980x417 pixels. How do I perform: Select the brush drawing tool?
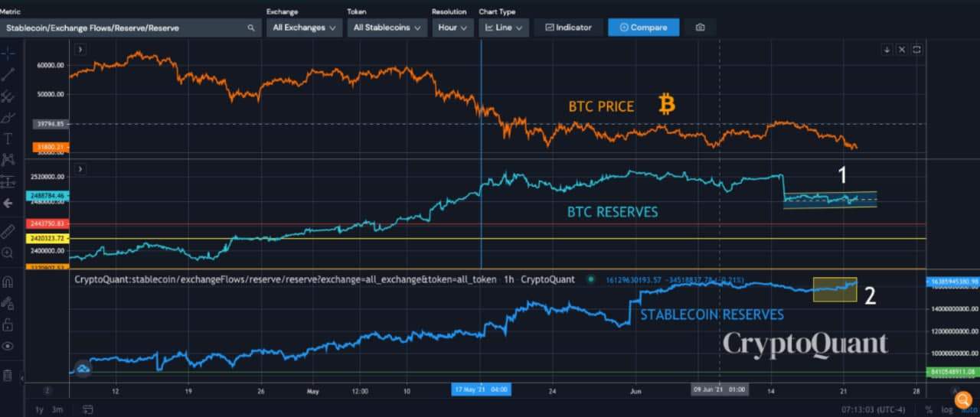click(8, 118)
